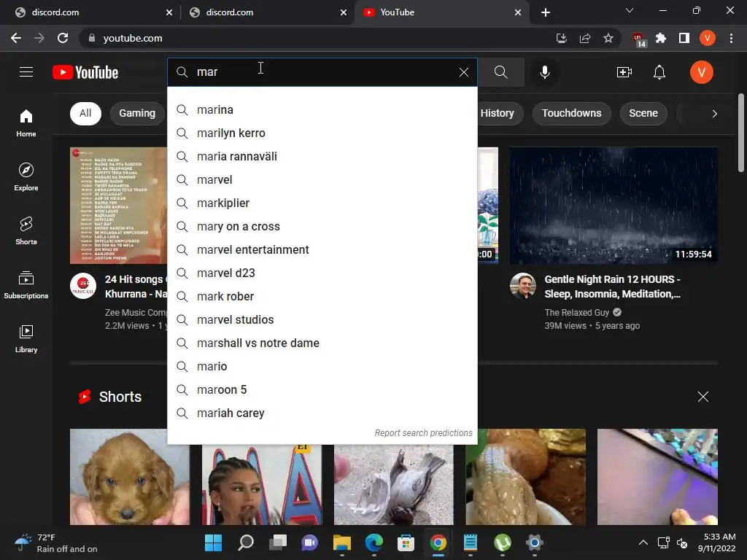
Task: Open the Create video icon
Action: (x=624, y=72)
